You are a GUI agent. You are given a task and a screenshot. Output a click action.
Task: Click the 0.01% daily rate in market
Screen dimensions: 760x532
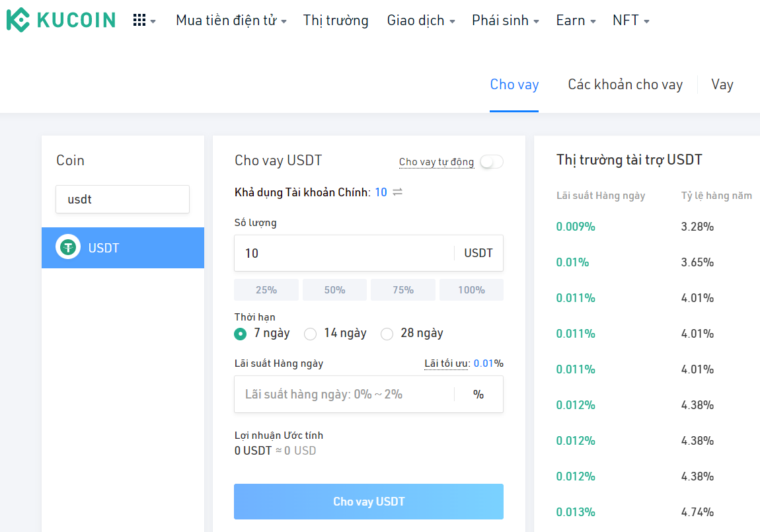(x=572, y=262)
